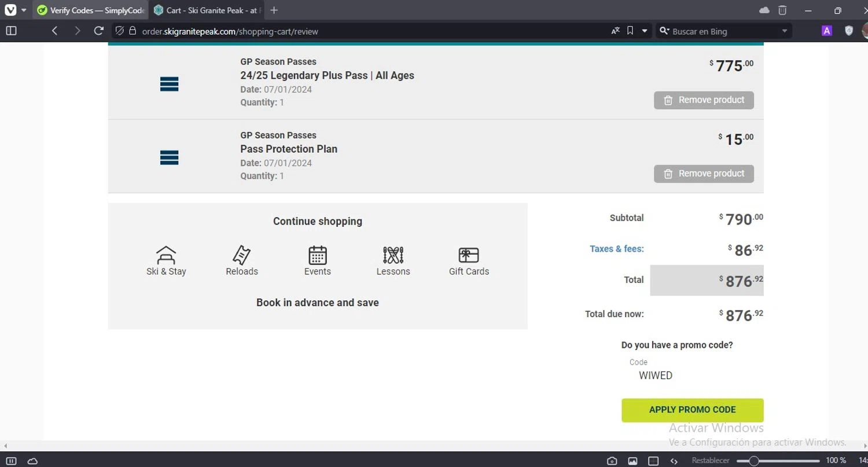868x467 pixels.
Task: Select the Cart - Ski Granite Peak tab
Action: pyautogui.click(x=207, y=10)
